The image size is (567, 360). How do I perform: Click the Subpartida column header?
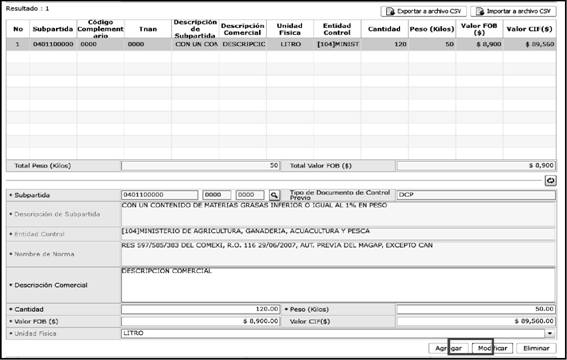(53, 29)
